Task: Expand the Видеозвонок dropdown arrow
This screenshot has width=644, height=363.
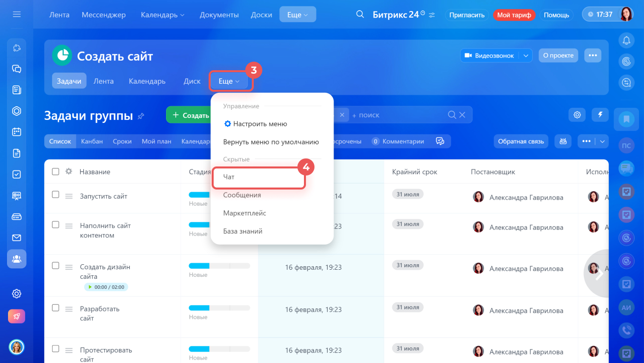Action: pos(526,56)
